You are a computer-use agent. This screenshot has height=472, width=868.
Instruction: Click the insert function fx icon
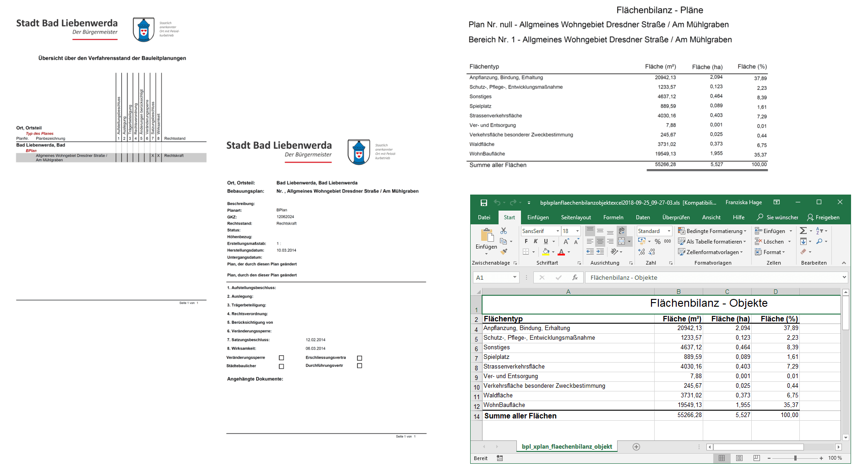point(575,277)
